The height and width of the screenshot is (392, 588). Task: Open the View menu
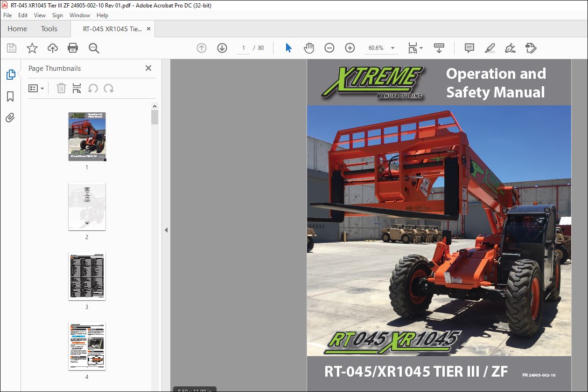pos(40,15)
